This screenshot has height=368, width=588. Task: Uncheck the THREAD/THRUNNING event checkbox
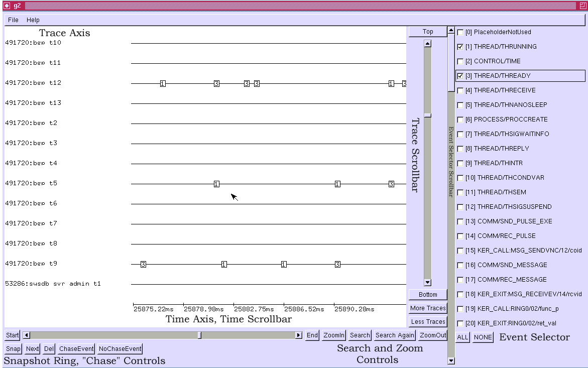[x=460, y=47]
